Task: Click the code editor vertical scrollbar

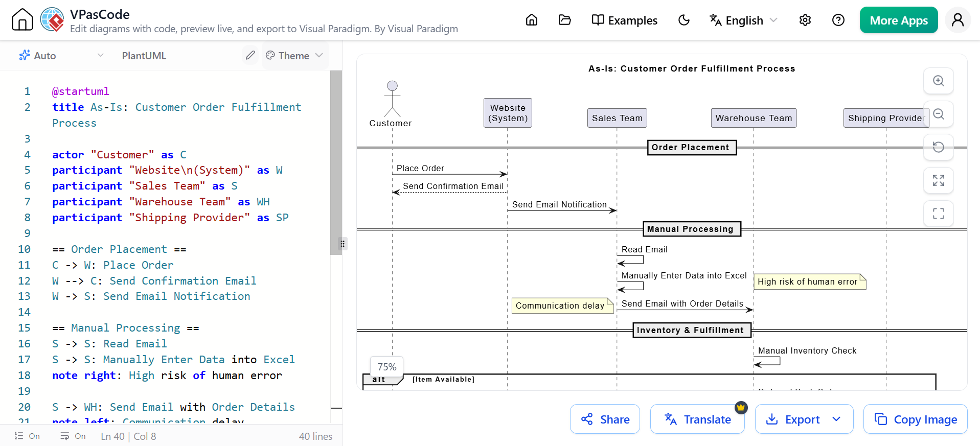Action: [336, 162]
